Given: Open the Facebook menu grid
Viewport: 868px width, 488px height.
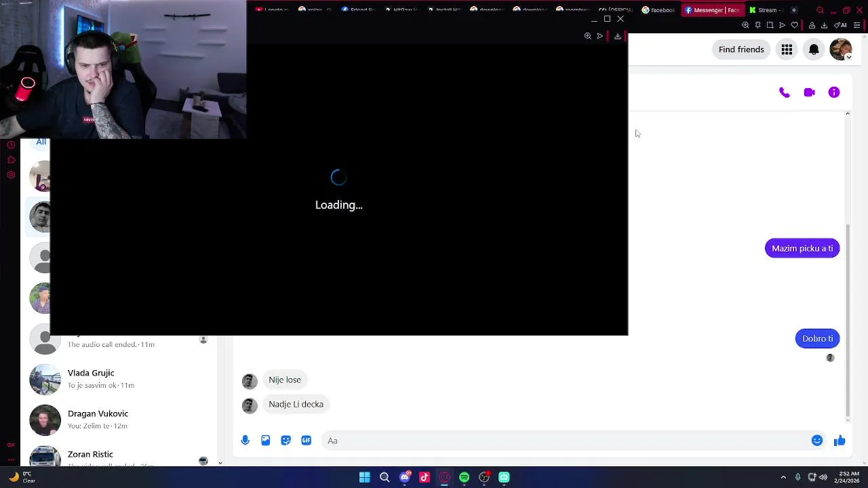Looking at the screenshot, I should [x=787, y=49].
